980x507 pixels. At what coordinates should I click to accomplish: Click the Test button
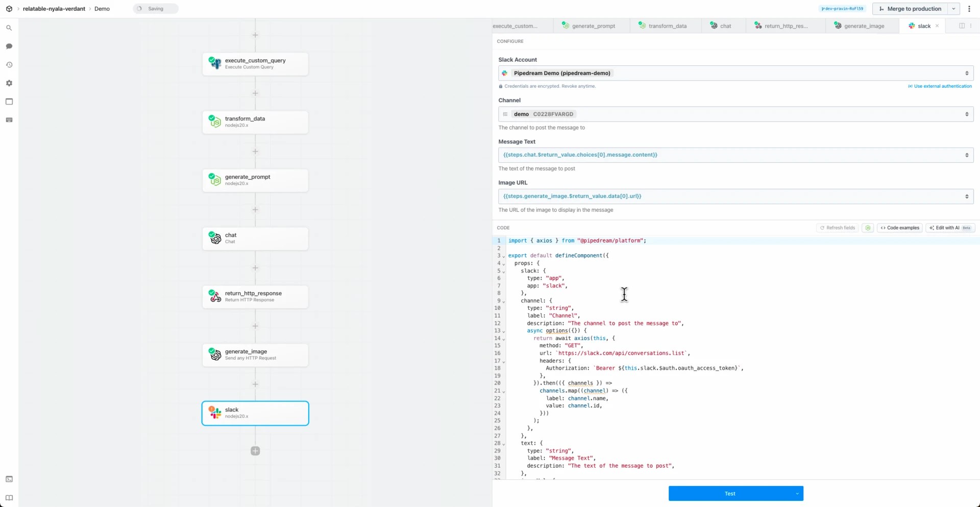click(x=730, y=493)
